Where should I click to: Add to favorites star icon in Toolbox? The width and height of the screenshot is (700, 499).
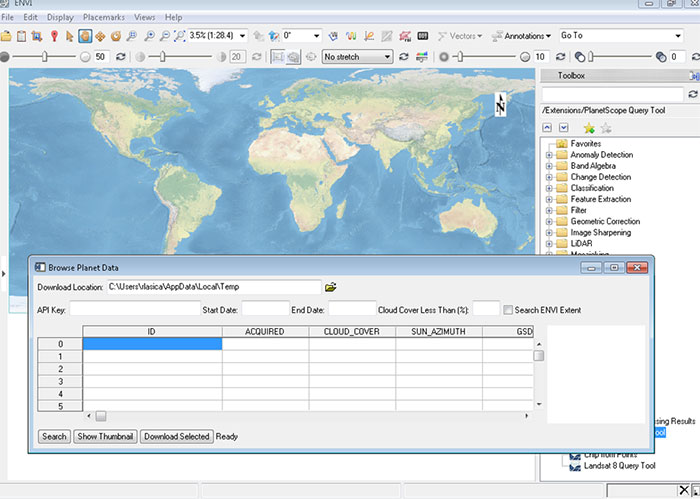coord(589,128)
